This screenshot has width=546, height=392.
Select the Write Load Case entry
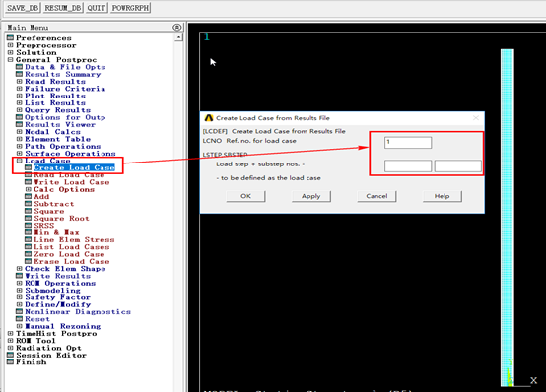tap(71, 182)
